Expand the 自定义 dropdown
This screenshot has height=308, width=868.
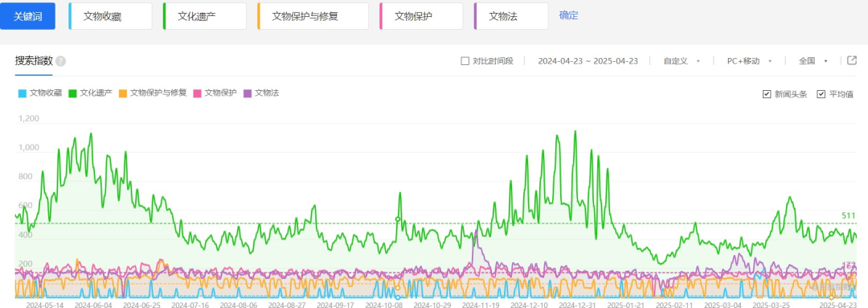tap(682, 61)
